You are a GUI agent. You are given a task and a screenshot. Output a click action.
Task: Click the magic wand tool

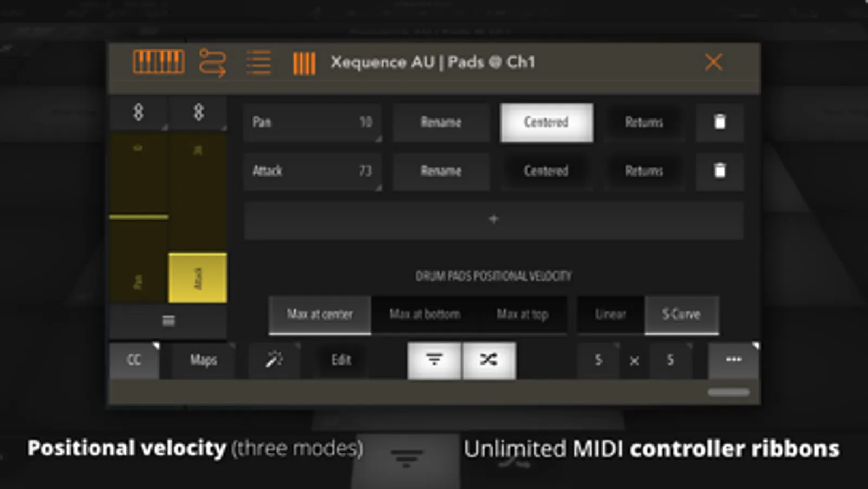tap(274, 360)
